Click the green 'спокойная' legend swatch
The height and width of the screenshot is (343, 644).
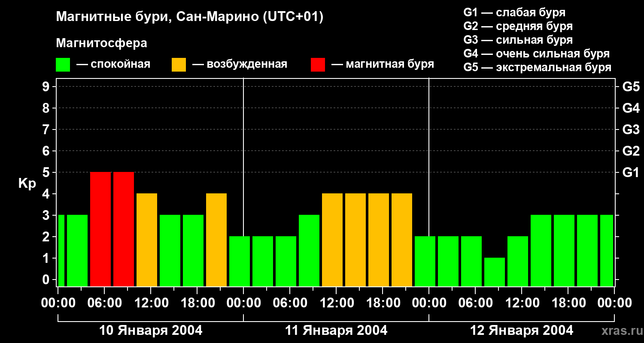pos(63,65)
